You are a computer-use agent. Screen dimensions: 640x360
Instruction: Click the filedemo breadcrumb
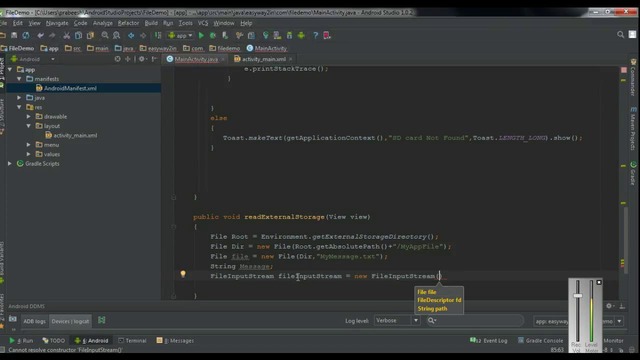pos(225,48)
